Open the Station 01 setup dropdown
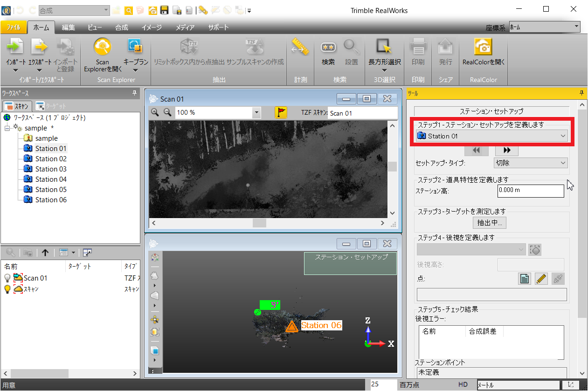 click(x=492, y=136)
